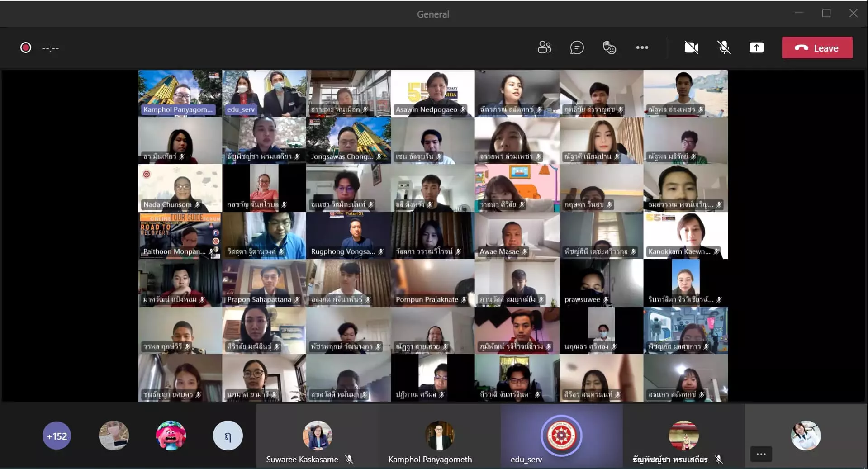Click the pink troll avatar

171,436
